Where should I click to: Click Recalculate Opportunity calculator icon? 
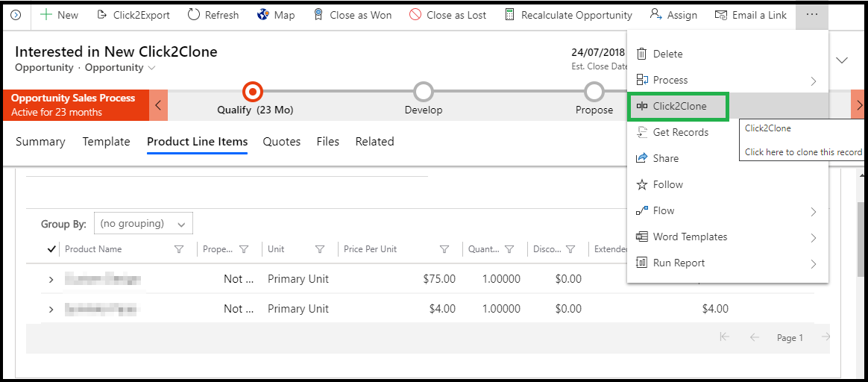[x=510, y=15]
